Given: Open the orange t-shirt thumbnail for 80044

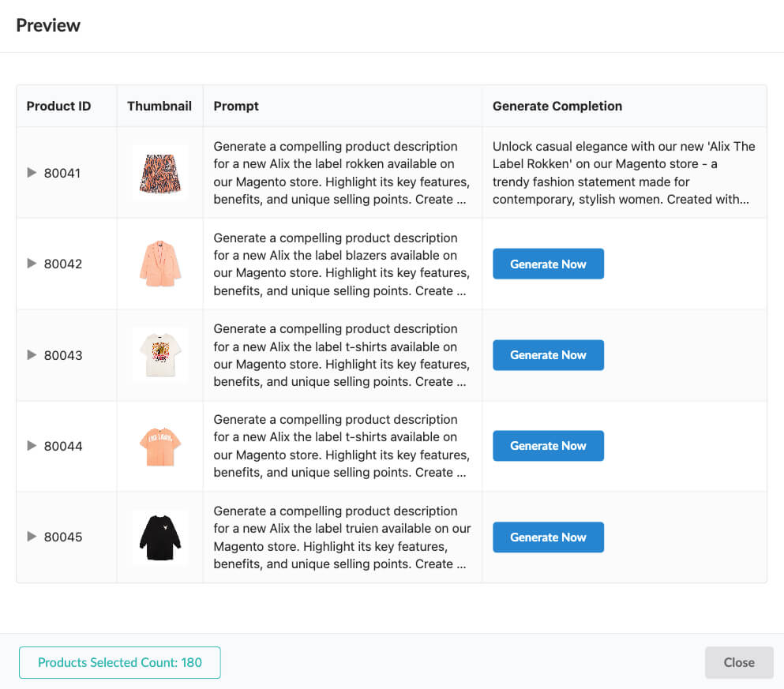Looking at the screenshot, I should click(159, 446).
